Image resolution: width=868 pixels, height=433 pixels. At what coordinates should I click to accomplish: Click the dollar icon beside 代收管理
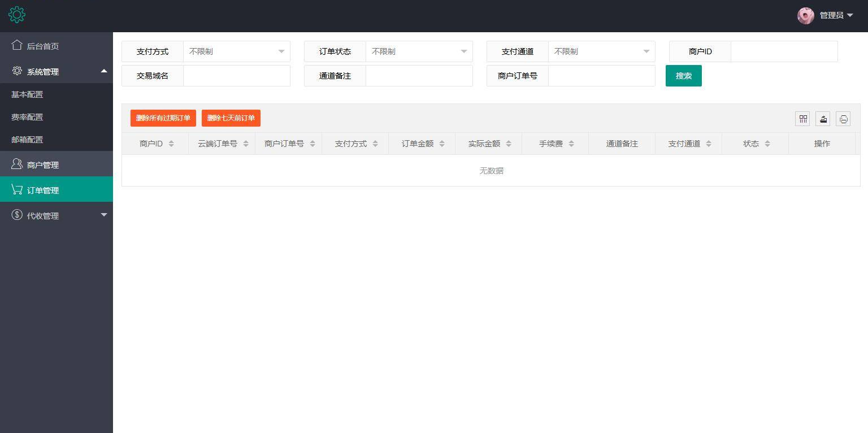[16, 215]
